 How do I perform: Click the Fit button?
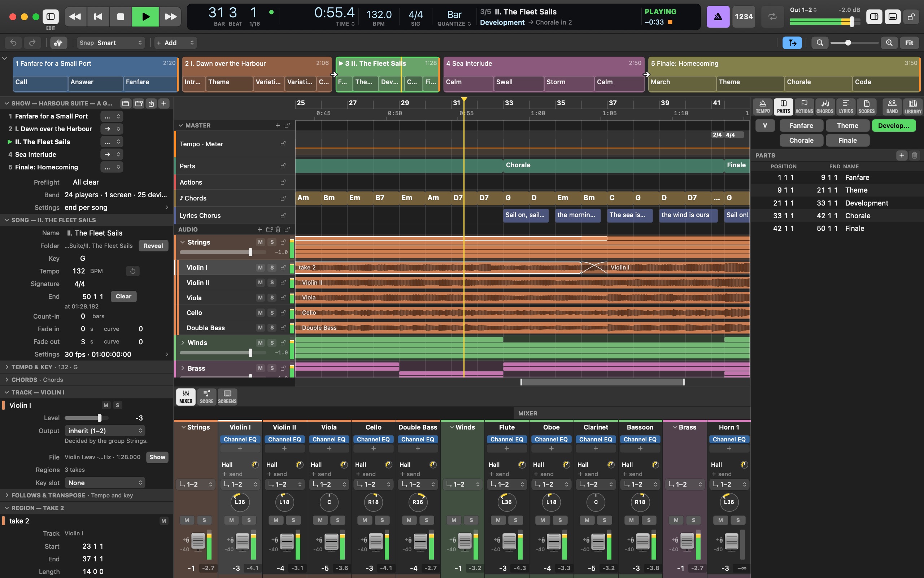click(909, 42)
